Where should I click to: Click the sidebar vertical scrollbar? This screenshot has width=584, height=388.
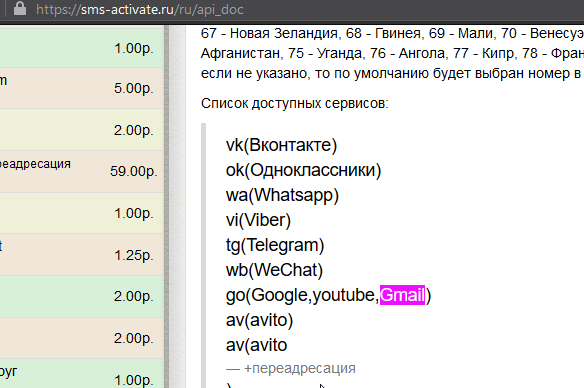pyautogui.click(x=166, y=207)
